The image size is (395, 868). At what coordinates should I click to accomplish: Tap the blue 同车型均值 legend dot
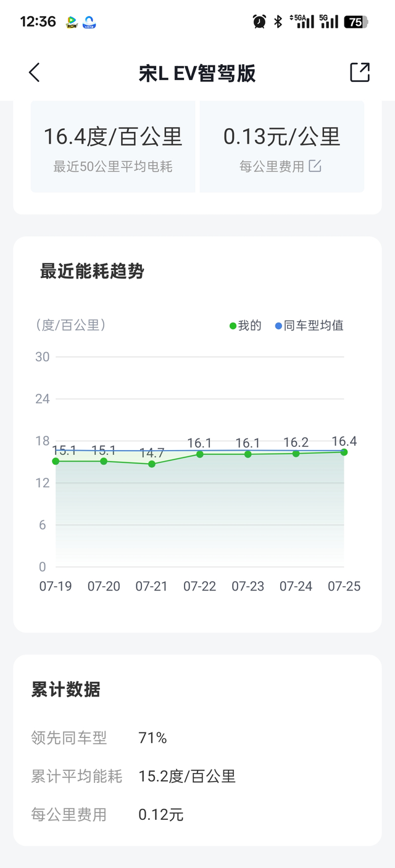(x=280, y=325)
